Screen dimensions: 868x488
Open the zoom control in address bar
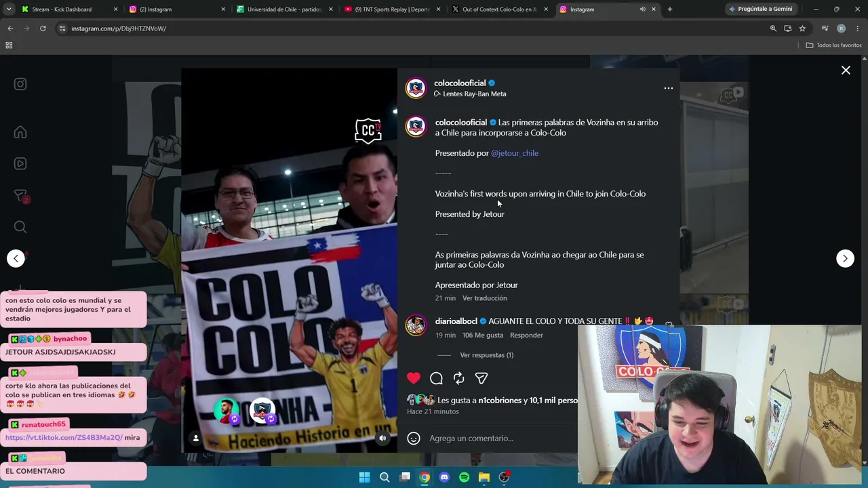click(773, 28)
